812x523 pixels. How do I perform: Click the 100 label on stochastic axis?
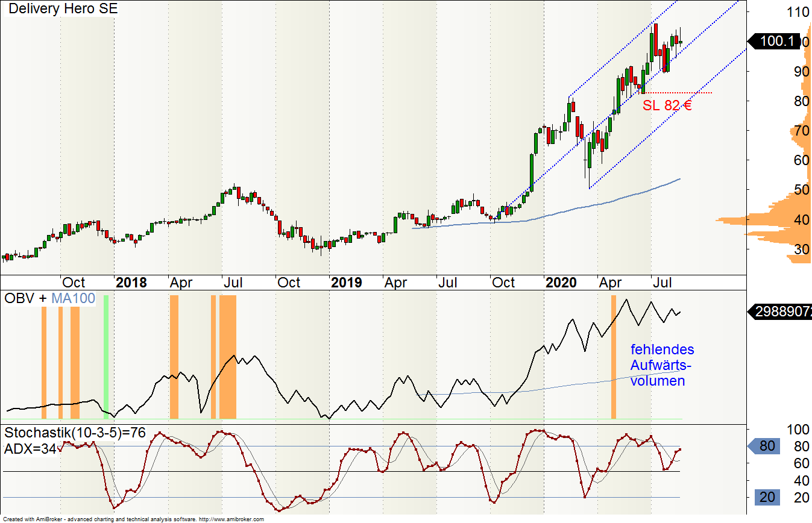tap(798, 430)
